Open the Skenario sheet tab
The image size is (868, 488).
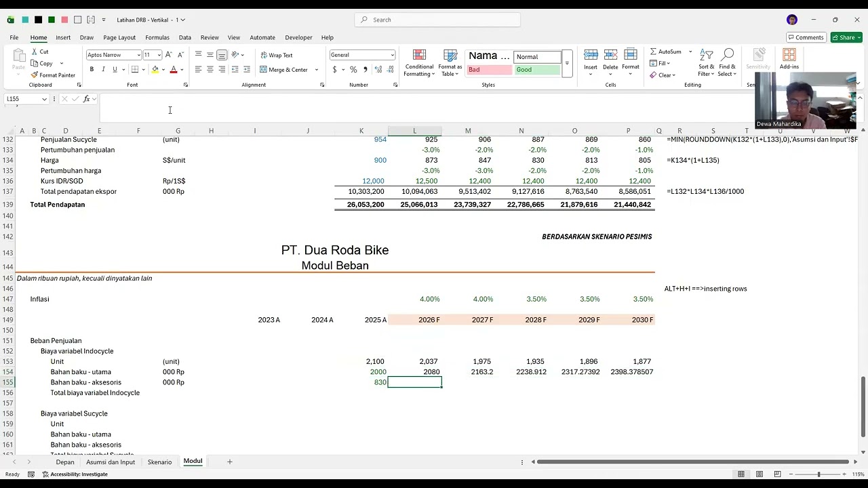pos(159,462)
